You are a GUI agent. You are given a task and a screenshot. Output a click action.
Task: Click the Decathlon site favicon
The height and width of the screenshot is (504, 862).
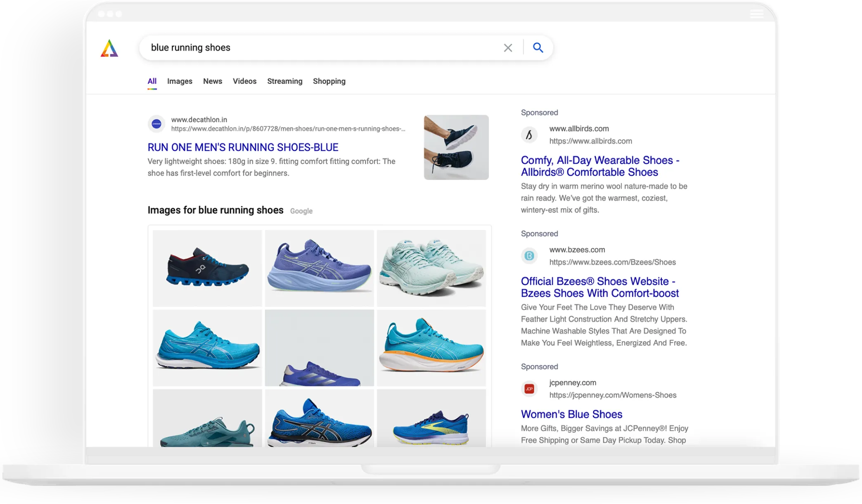(156, 124)
